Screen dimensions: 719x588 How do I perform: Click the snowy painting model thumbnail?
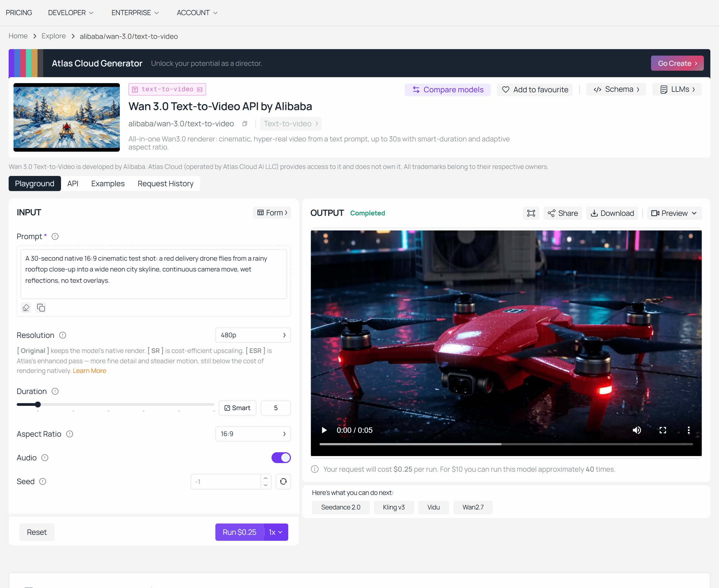click(67, 117)
